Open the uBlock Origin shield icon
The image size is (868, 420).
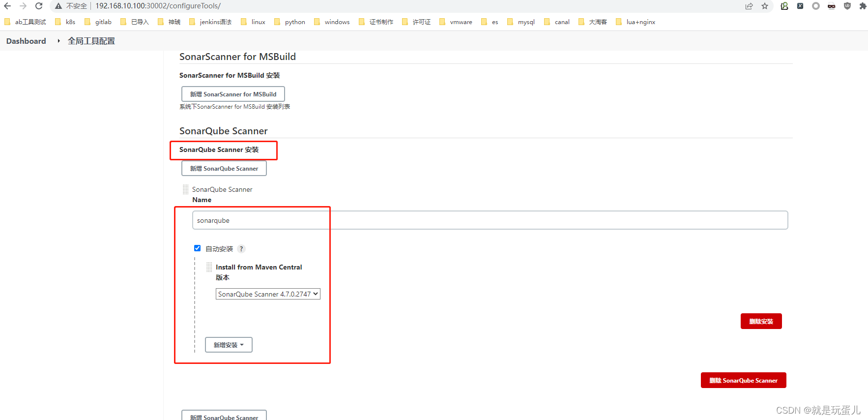[847, 6]
